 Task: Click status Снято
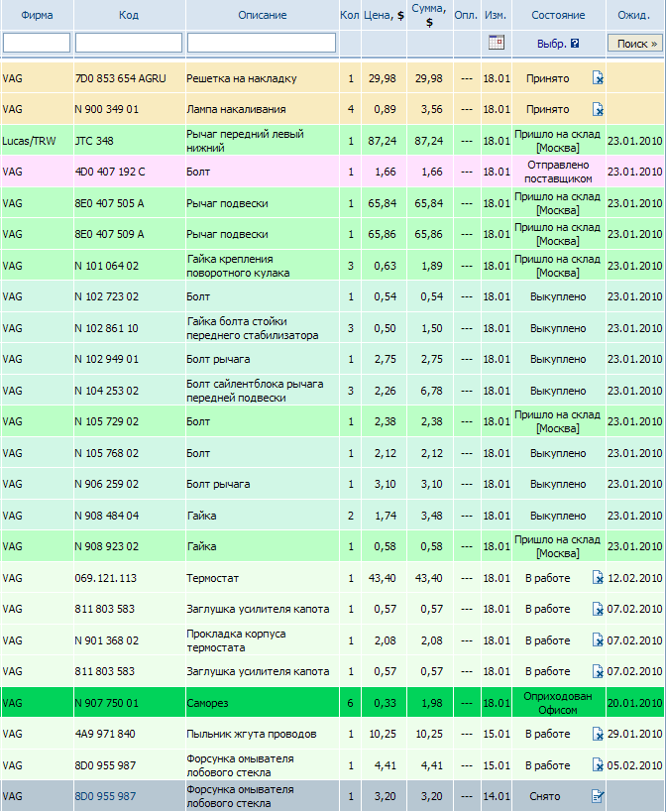[545, 796]
